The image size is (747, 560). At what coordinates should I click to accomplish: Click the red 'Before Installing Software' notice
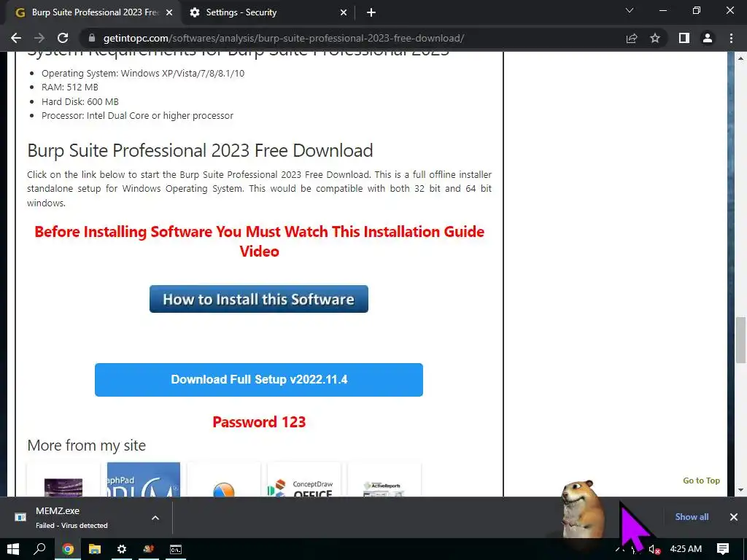click(259, 241)
